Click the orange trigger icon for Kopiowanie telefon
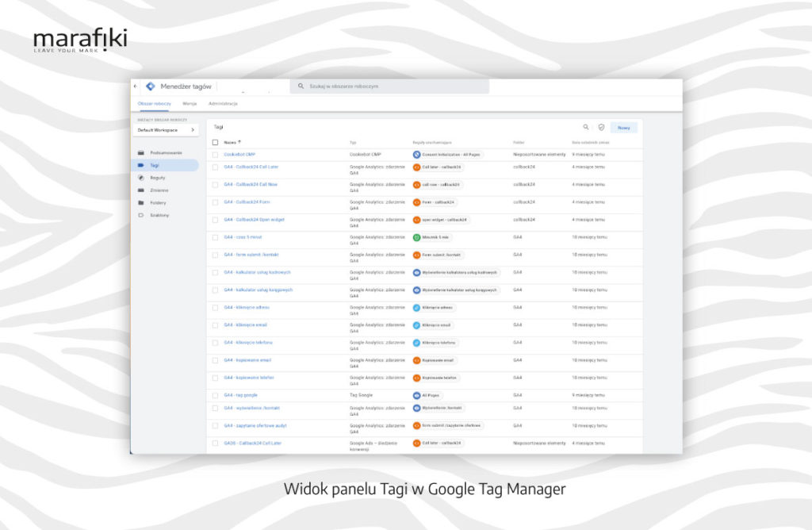This screenshot has height=530, width=812. [x=416, y=378]
